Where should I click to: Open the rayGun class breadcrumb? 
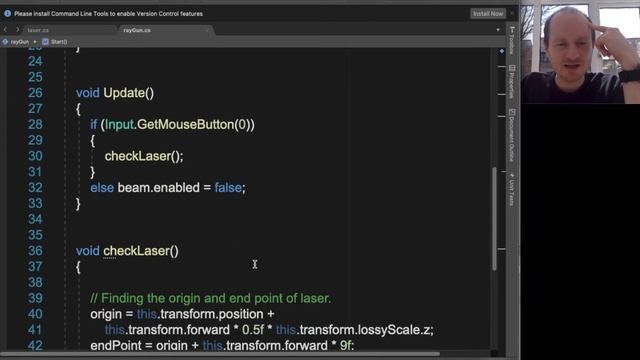click(x=20, y=42)
